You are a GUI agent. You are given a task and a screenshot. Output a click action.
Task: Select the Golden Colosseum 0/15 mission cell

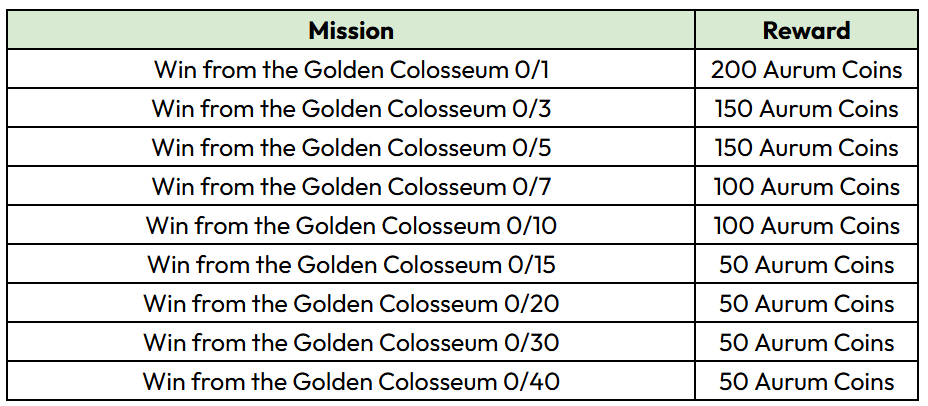click(351, 265)
